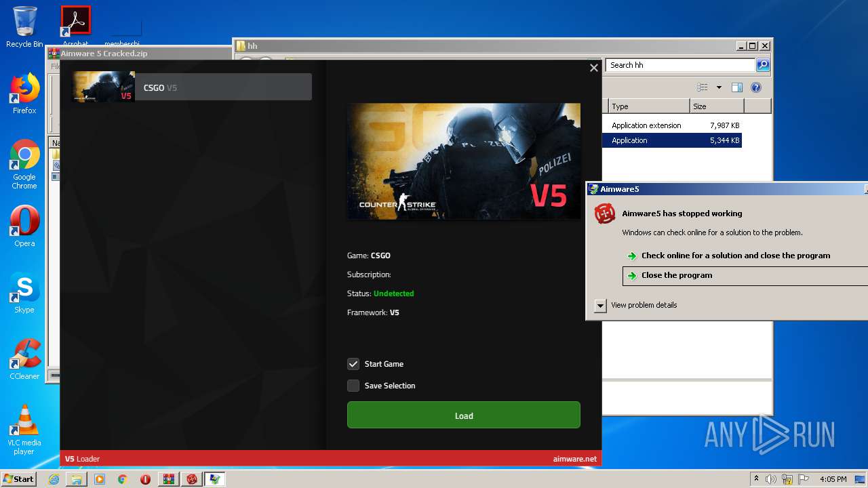
Task: Open Action Center flag in tray
Action: click(804, 479)
